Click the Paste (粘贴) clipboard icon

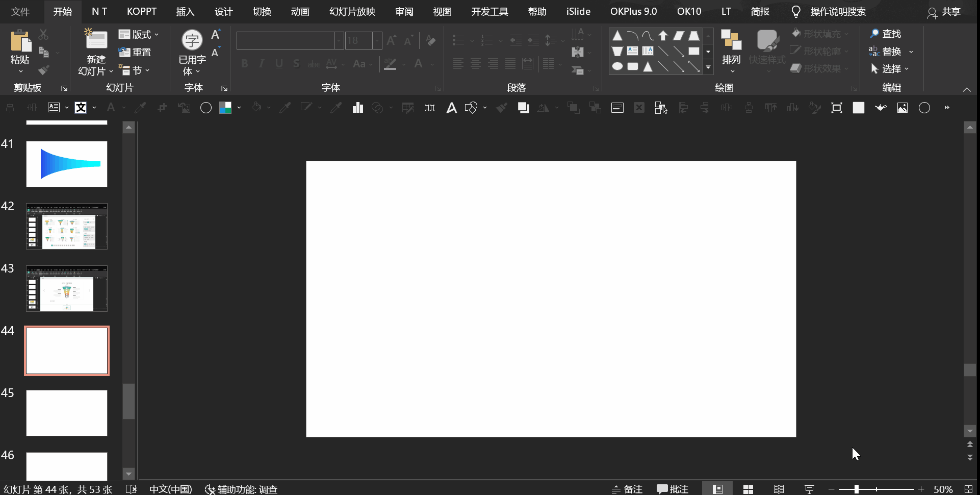pos(20,41)
